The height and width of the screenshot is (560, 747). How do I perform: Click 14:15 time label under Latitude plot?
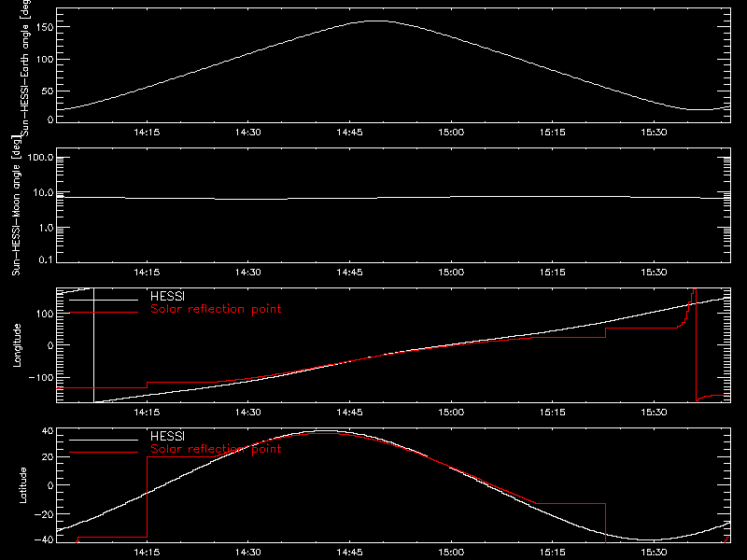click(147, 553)
